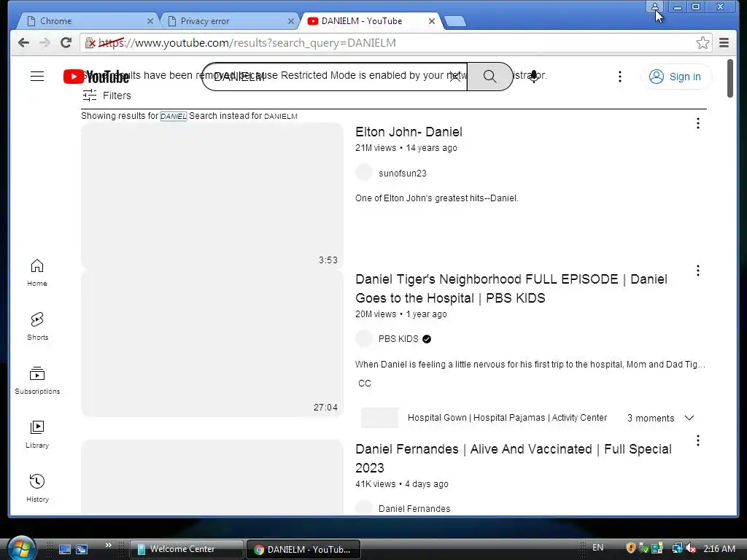Open Shorts in the sidebar
The width and height of the screenshot is (747, 560).
click(x=37, y=327)
